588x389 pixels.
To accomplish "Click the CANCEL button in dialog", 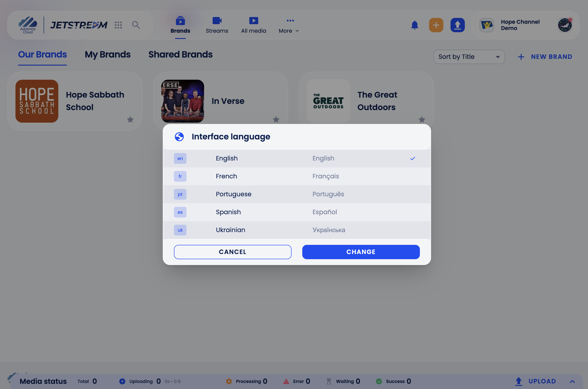I will [233, 252].
